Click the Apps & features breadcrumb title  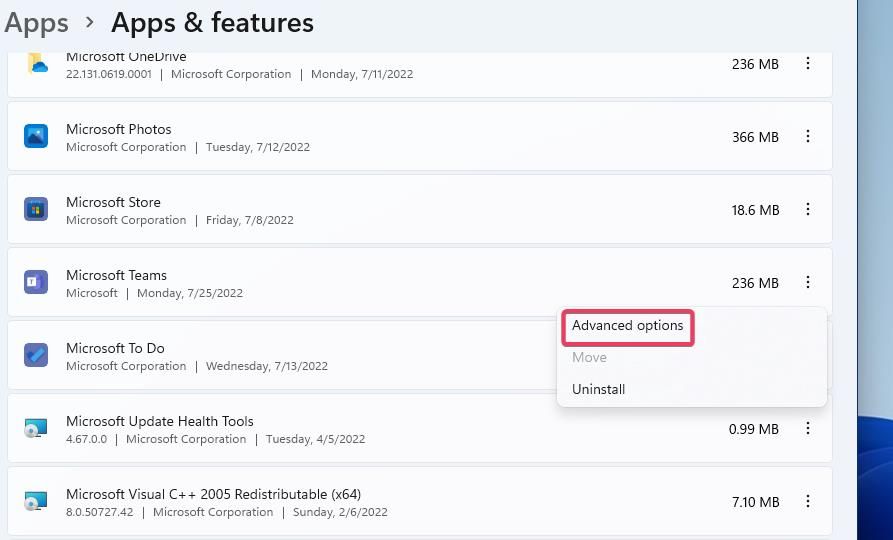coord(212,23)
